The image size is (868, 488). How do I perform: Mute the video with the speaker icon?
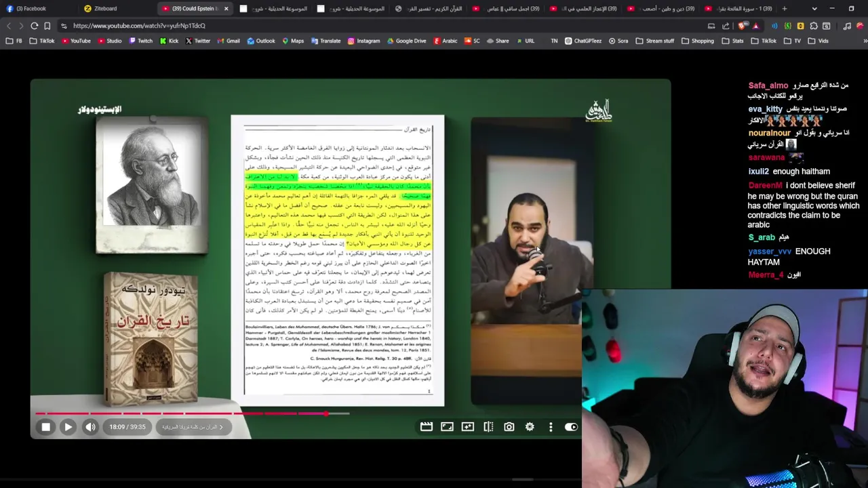(x=90, y=427)
